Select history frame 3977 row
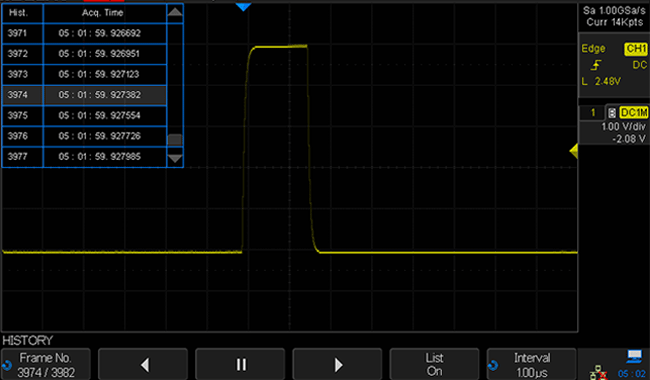The height and width of the screenshot is (380, 650). click(84, 157)
